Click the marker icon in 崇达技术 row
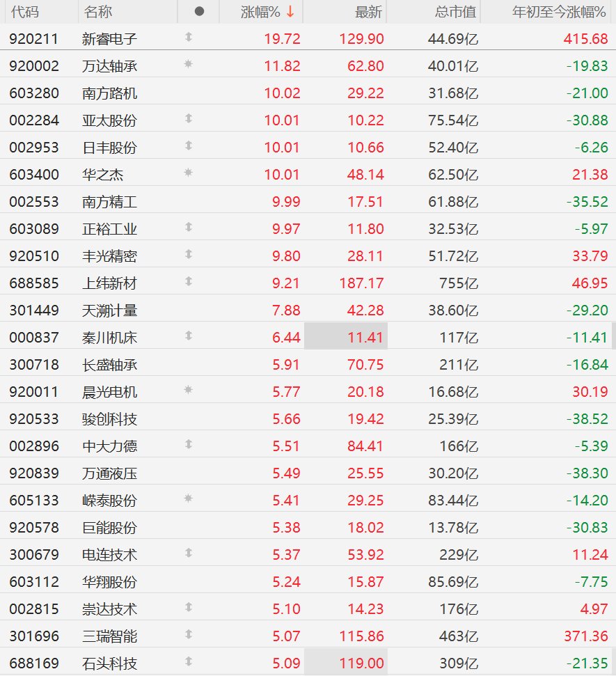 (x=189, y=608)
